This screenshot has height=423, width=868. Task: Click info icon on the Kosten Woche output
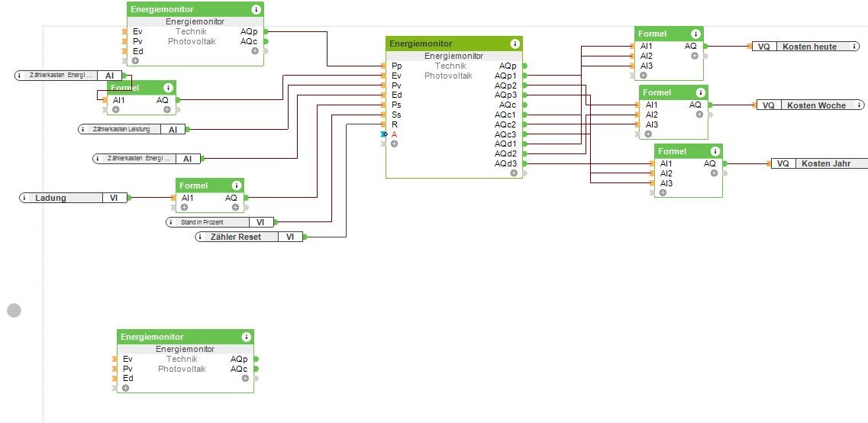coord(859,105)
